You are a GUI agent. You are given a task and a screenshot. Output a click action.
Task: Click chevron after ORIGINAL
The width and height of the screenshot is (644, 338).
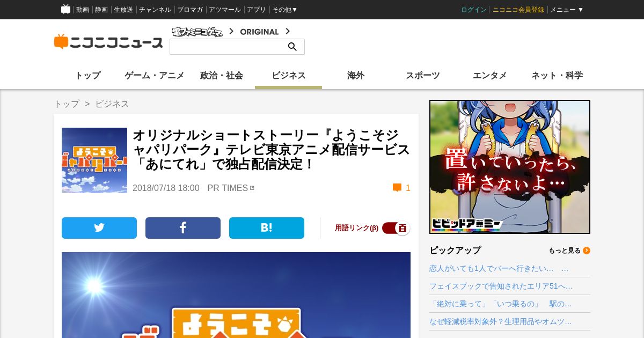tap(288, 31)
